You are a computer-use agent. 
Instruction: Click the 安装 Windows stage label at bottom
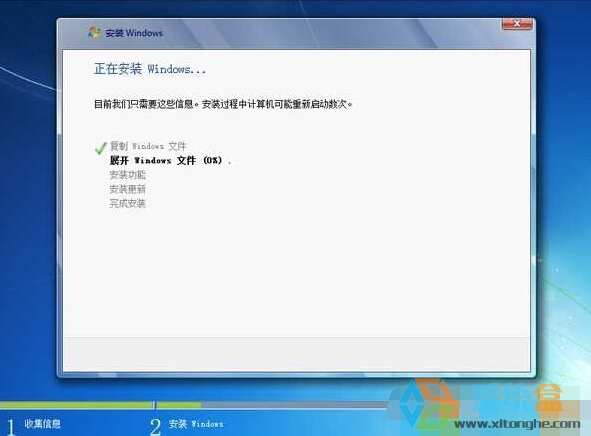tap(196, 424)
